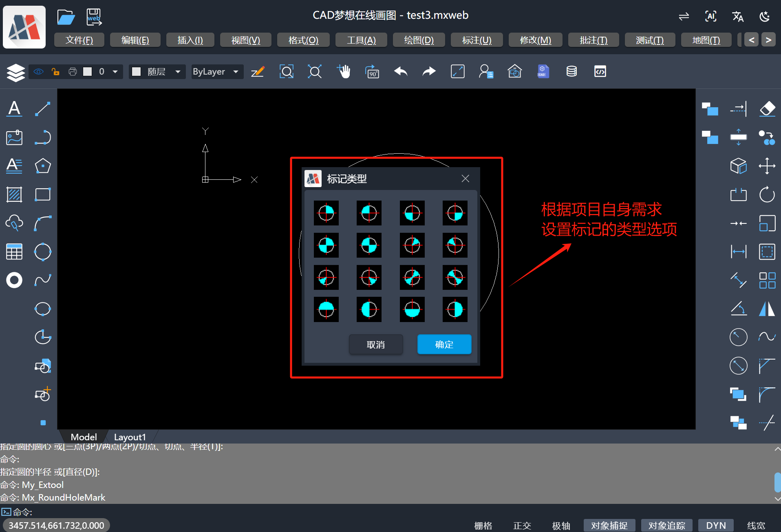Select the insert image tool
781x532 pixels.
pos(14,137)
